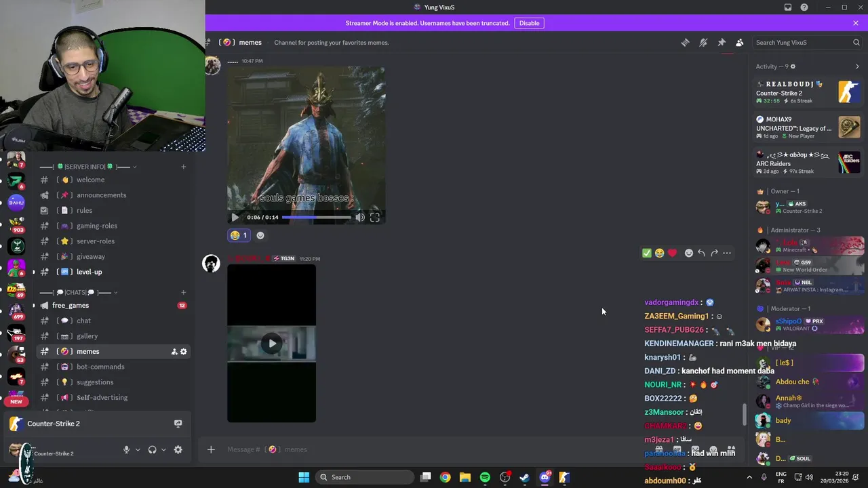Open headphones output options dropdown

[163, 449]
